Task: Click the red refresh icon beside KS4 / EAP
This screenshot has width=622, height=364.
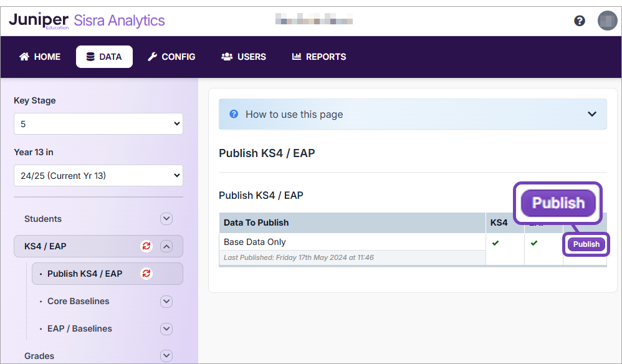Action: [146, 246]
